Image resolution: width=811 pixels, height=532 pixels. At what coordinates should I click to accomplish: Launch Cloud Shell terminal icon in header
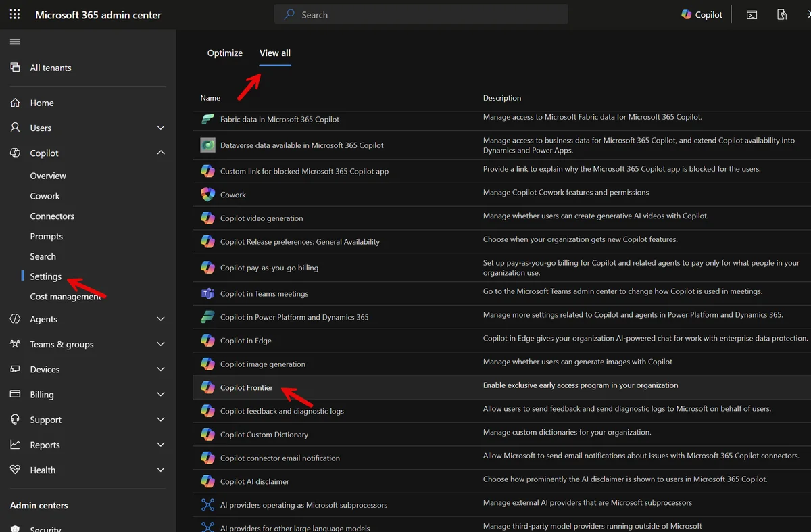click(x=752, y=14)
